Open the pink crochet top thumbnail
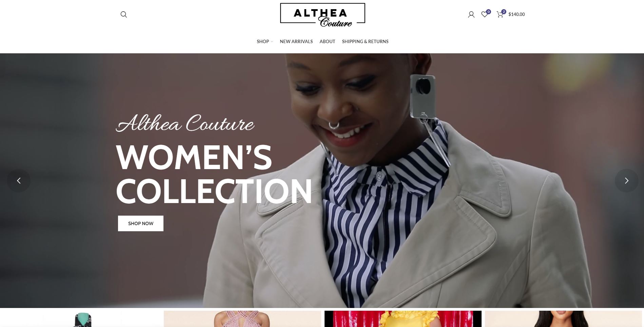Image resolution: width=644 pixels, height=327 pixels. tap(242, 319)
